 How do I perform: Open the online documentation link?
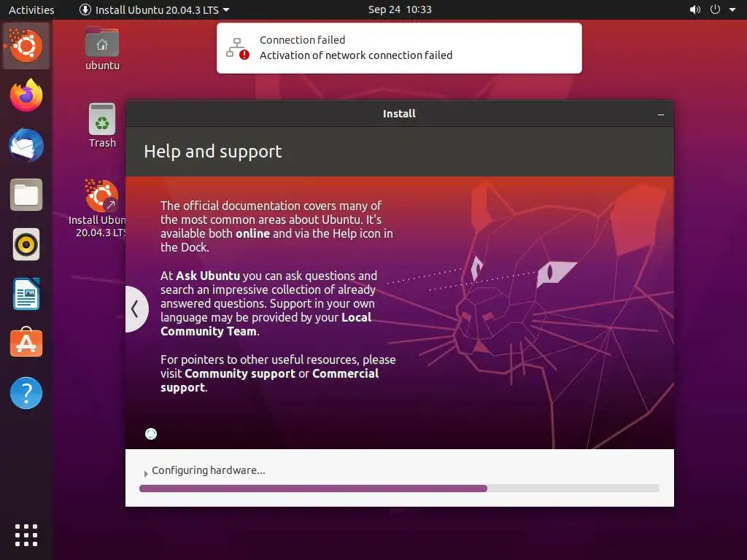tap(252, 233)
